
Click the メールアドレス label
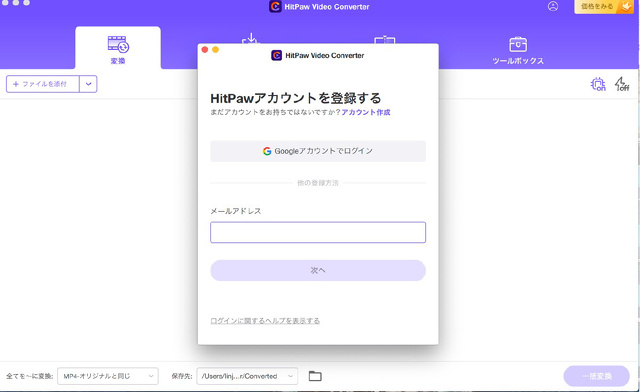coord(236,211)
